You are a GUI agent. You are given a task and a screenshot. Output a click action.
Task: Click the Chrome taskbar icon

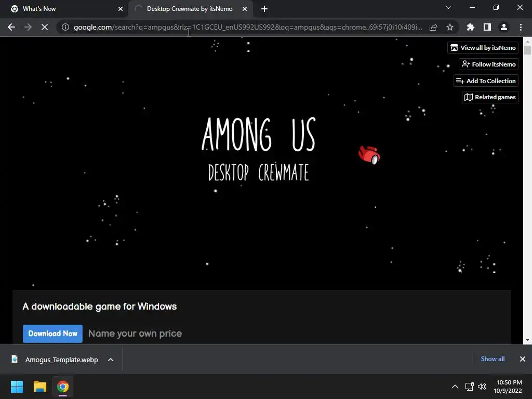point(63,387)
